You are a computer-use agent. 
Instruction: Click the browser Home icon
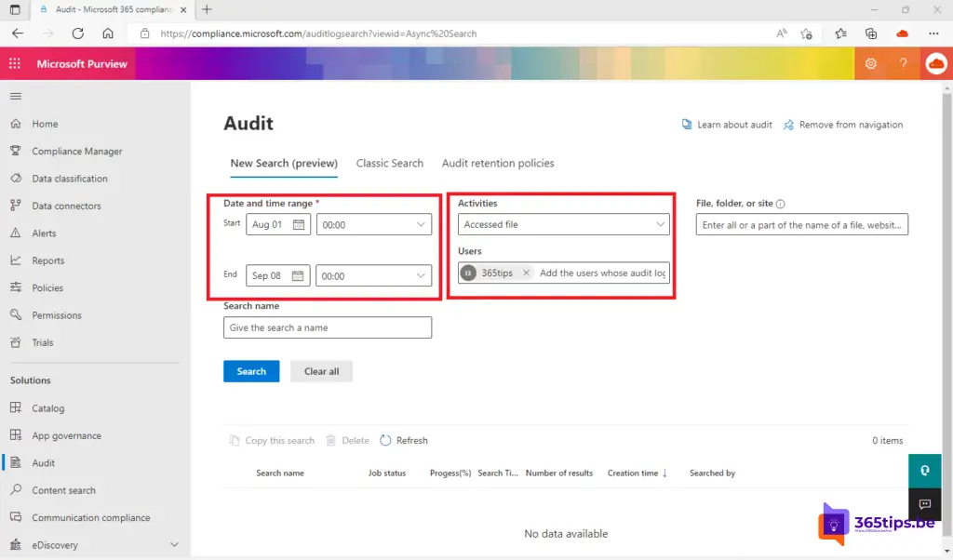(x=108, y=33)
